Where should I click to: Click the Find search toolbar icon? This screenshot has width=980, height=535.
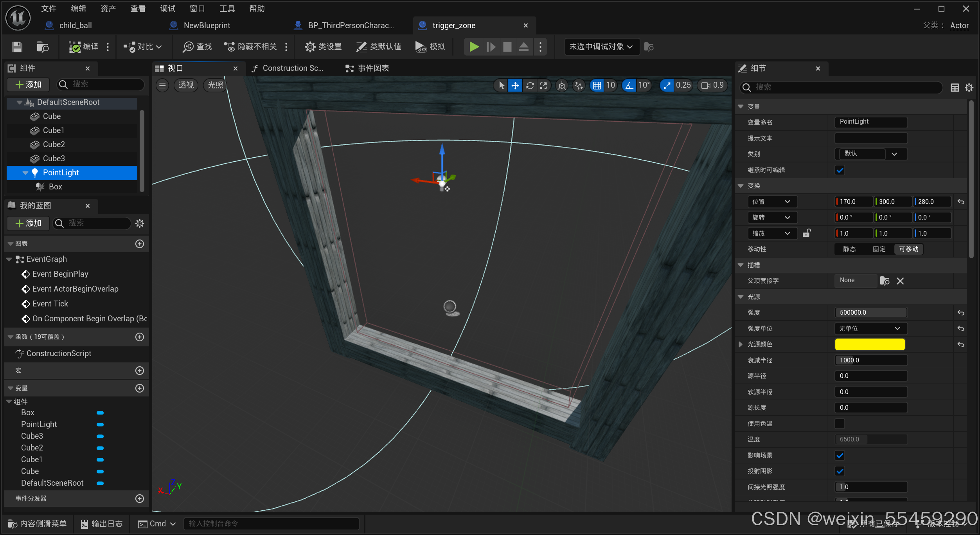pyautogui.click(x=197, y=47)
